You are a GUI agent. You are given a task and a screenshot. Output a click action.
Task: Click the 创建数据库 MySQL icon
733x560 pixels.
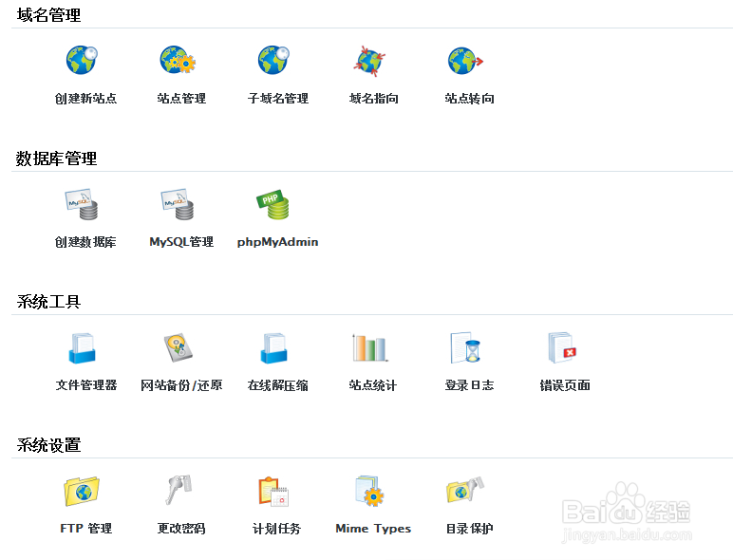click(82, 204)
